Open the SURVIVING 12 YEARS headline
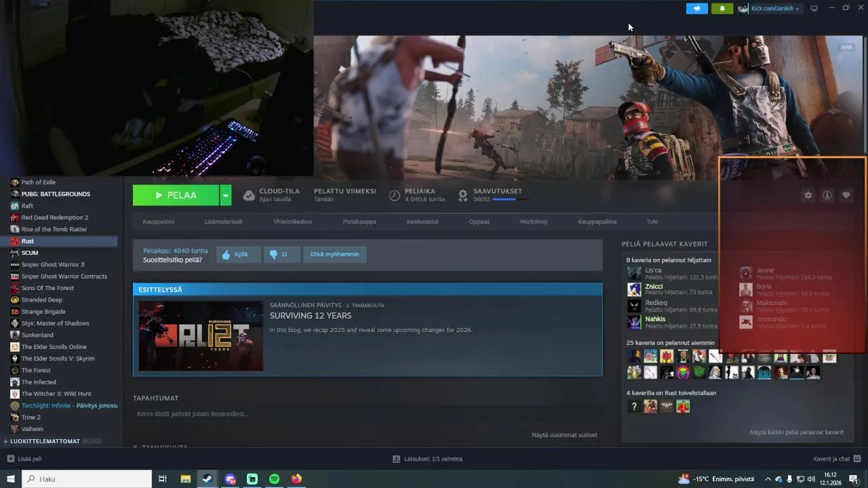The image size is (868, 488). (x=311, y=316)
